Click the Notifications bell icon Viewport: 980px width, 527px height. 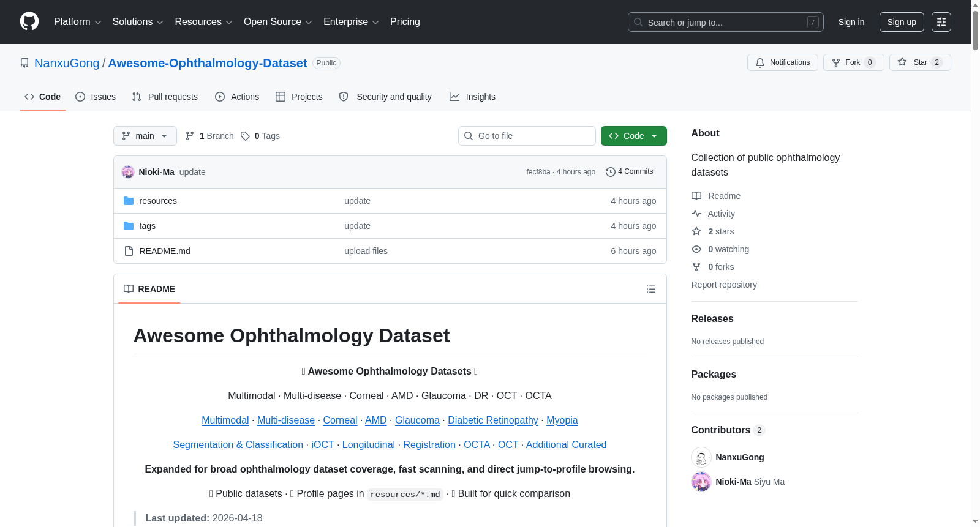(760, 62)
